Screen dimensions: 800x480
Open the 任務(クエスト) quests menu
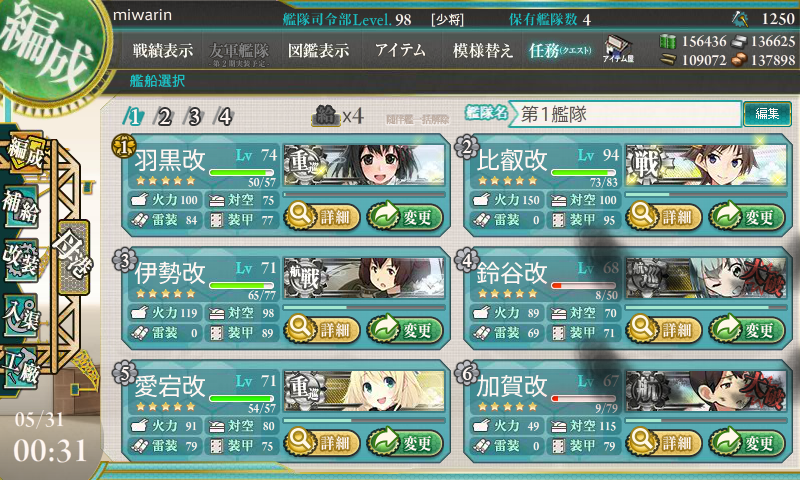(560, 50)
